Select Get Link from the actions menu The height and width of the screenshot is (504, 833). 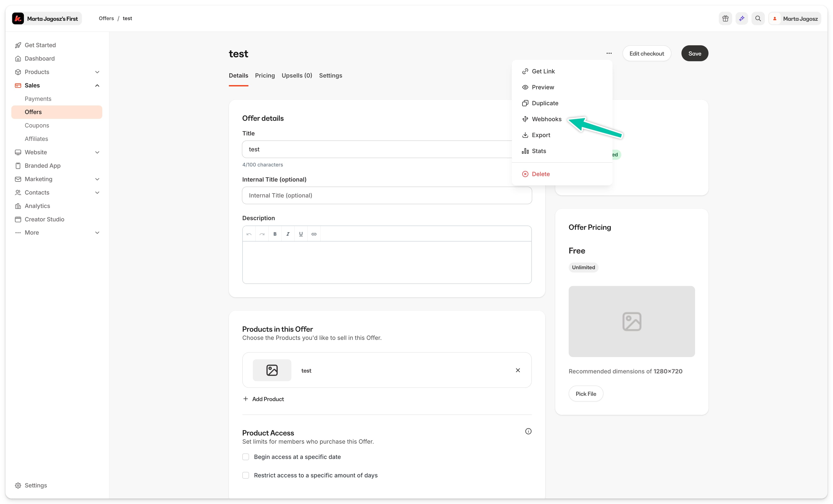coord(562,71)
